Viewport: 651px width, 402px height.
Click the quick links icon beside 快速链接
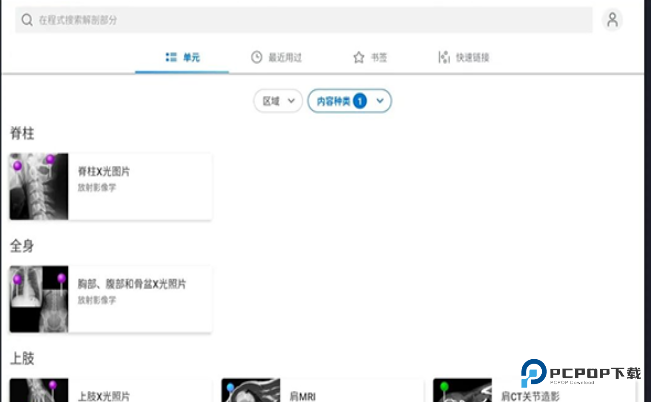click(443, 58)
